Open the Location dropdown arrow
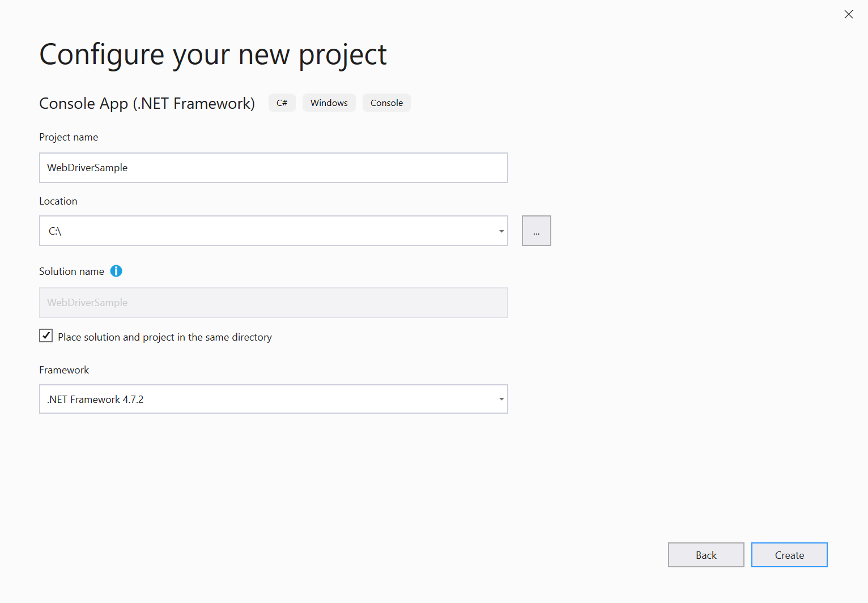This screenshot has width=868, height=603. tap(501, 231)
